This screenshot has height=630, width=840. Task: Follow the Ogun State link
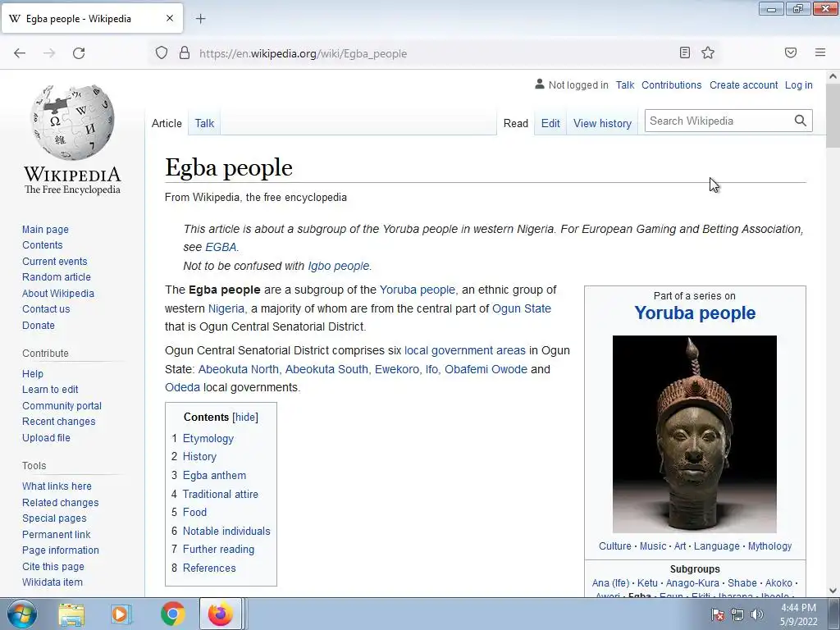coord(521,308)
